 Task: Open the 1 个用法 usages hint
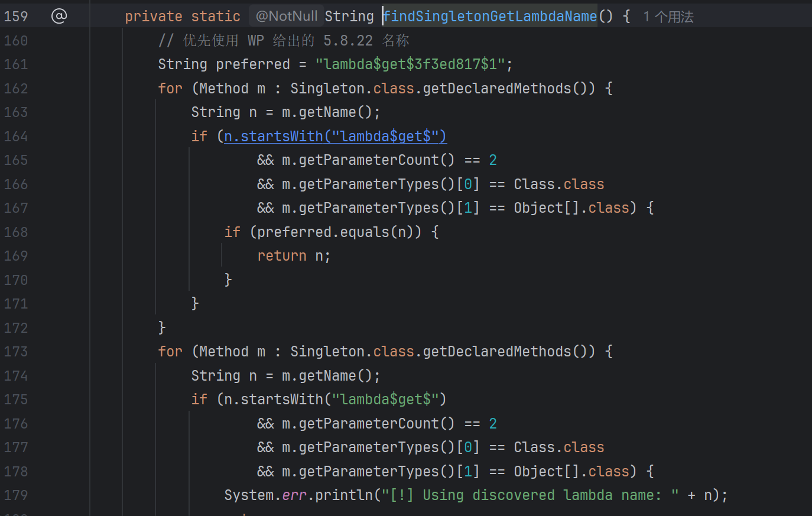[x=668, y=17]
